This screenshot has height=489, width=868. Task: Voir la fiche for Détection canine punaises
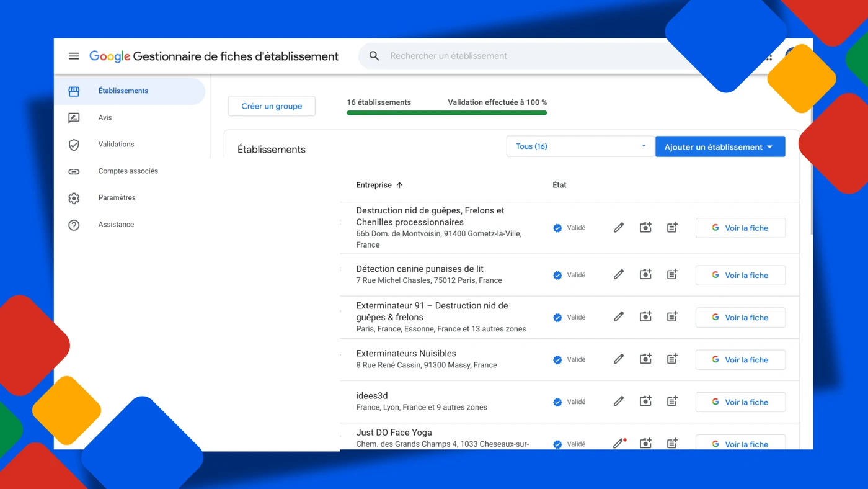point(740,275)
